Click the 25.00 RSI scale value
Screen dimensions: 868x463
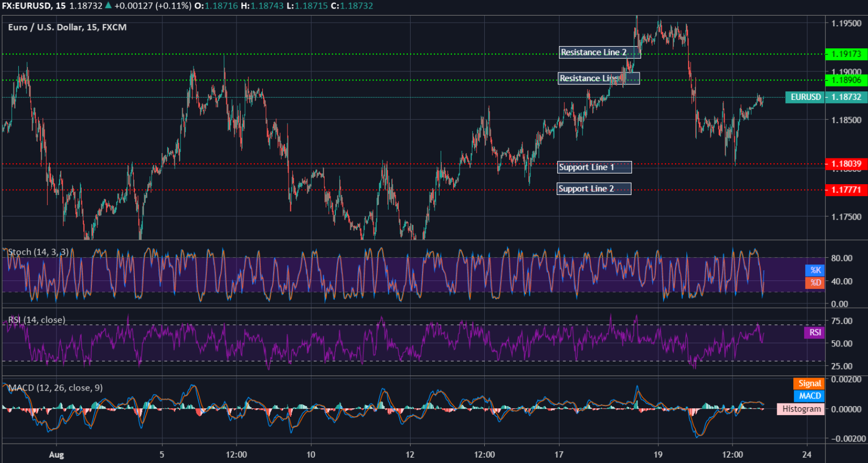click(842, 366)
